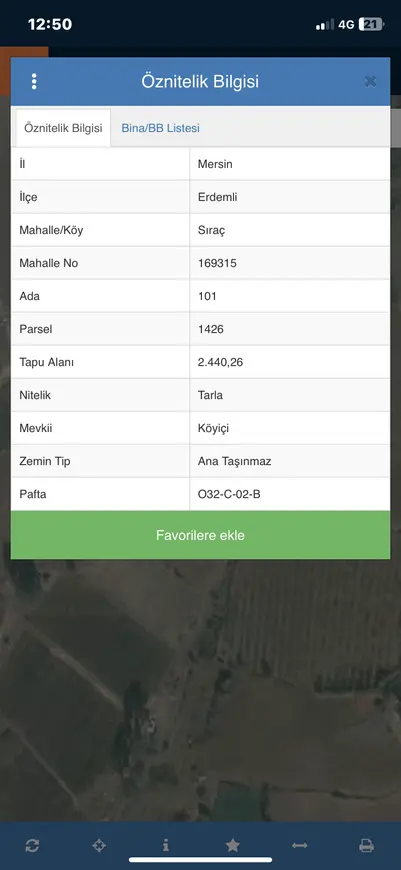401x870 pixels.
Task: Tap the printer icon
Action: click(366, 846)
